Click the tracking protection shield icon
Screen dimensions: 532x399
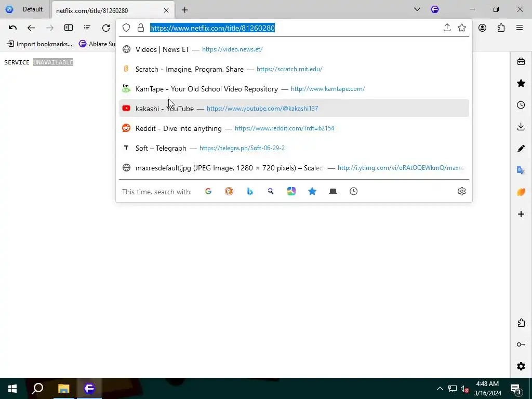(126, 28)
